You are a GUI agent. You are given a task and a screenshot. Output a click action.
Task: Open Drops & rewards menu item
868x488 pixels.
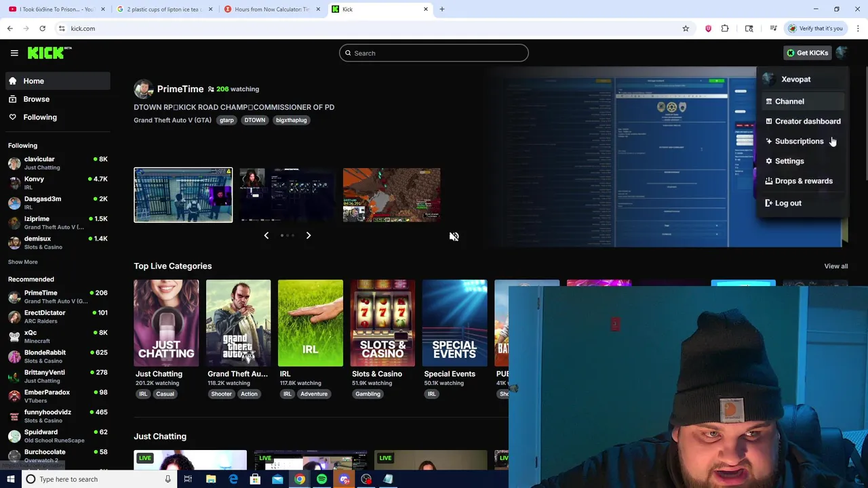pyautogui.click(x=802, y=181)
